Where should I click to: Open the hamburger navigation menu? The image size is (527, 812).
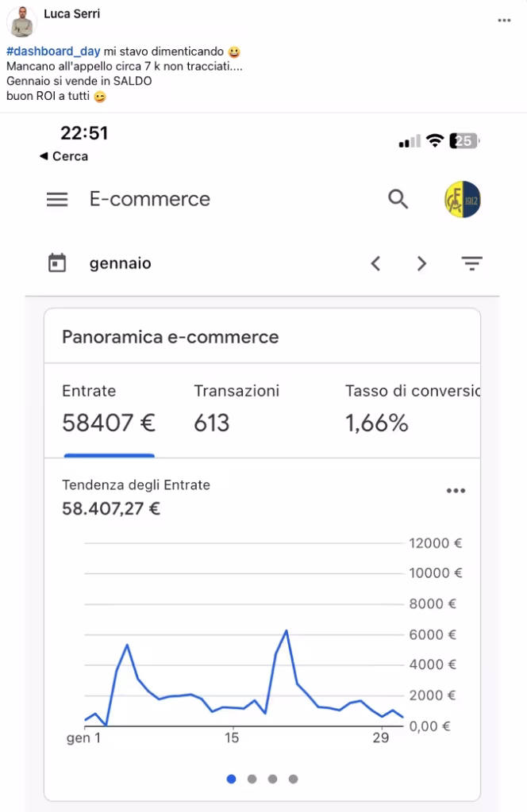point(57,199)
